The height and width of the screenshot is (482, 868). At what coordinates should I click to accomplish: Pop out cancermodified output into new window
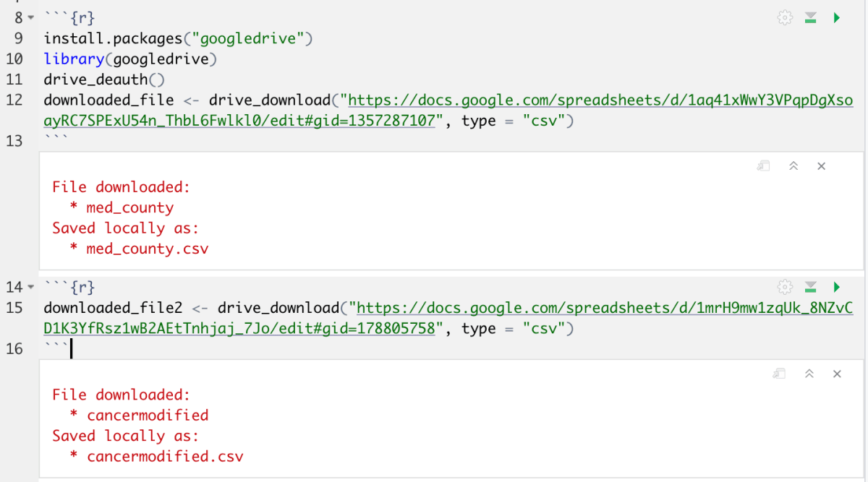pos(780,374)
